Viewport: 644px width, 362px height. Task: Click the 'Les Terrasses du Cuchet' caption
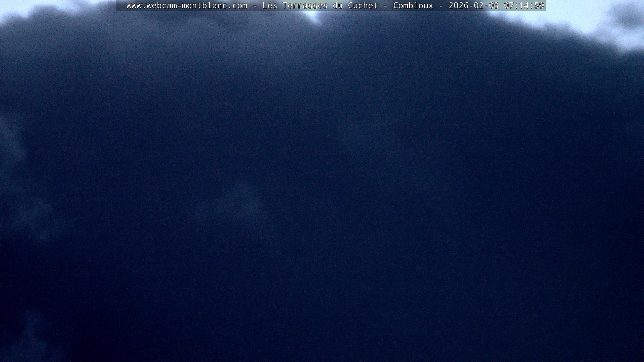coord(320,6)
